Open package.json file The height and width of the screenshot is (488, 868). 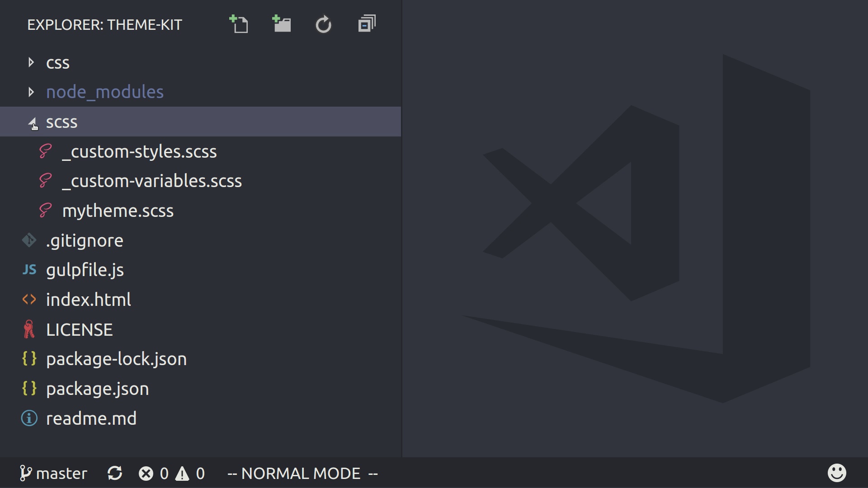[98, 389]
